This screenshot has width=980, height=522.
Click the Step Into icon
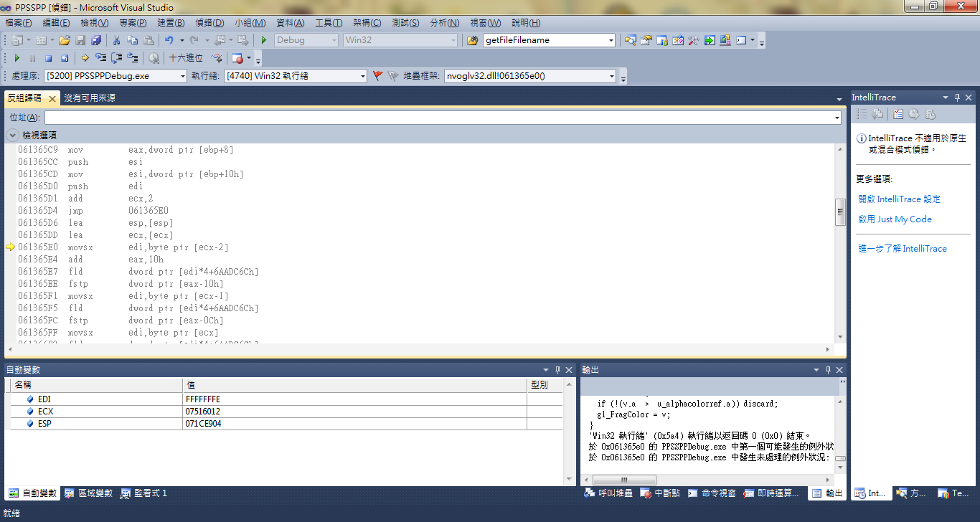tap(100, 58)
